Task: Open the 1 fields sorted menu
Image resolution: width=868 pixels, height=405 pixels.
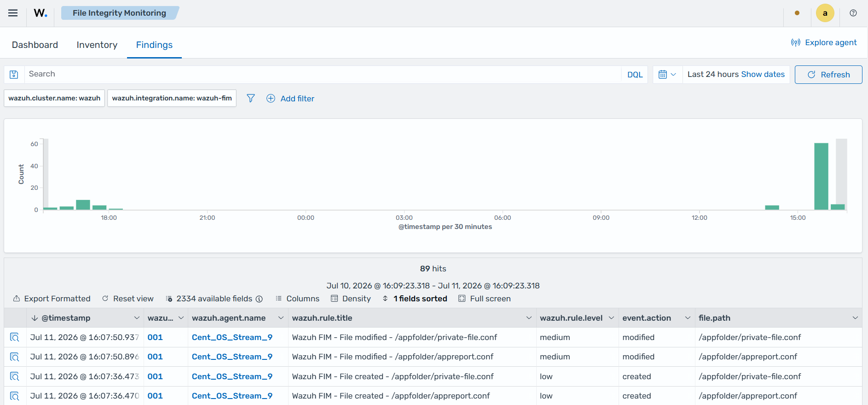Action: [415, 299]
